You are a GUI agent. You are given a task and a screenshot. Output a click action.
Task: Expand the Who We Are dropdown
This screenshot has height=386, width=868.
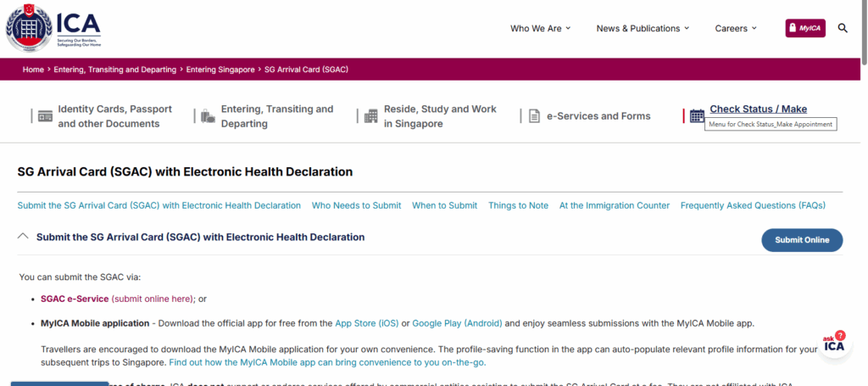[540, 28]
